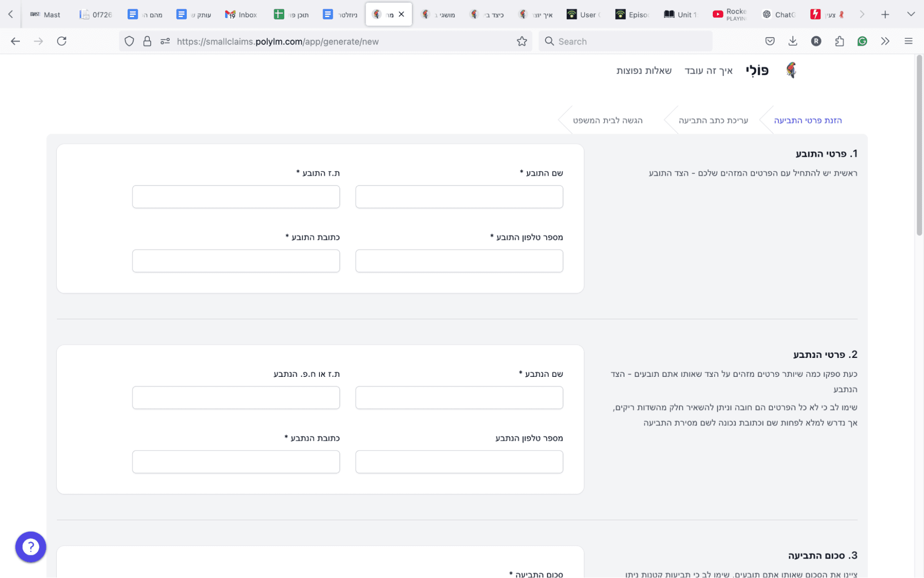Image resolution: width=924 pixels, height=578 pixels.
Task: List all tabs dropdown arrow
Action: click(911, 14)
